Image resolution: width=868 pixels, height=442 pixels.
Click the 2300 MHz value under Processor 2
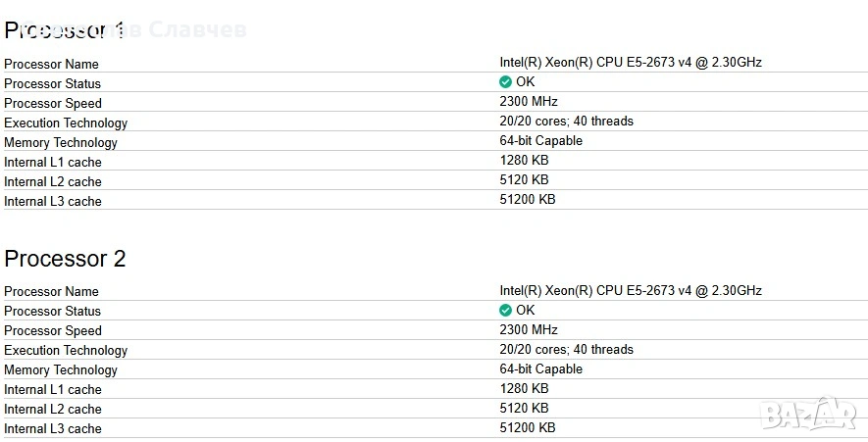(529, 330)
